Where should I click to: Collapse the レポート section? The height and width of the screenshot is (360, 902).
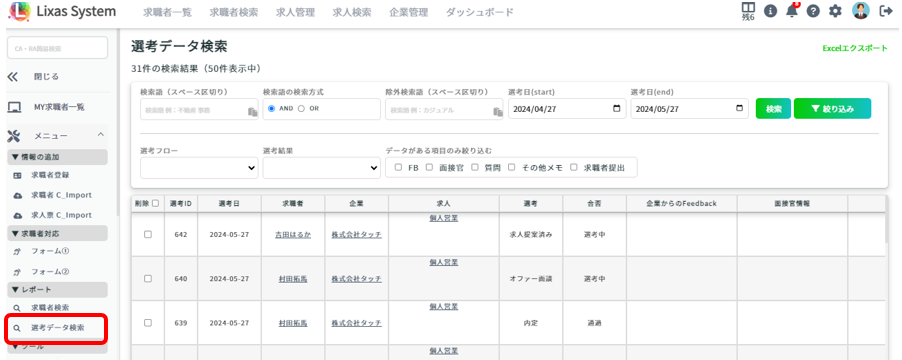[x=57, y=289]
